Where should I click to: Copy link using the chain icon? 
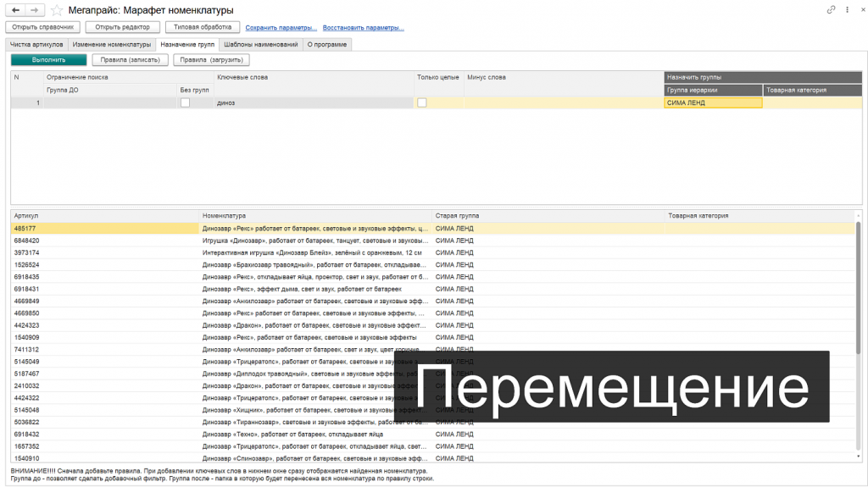(x=831, y=9)
